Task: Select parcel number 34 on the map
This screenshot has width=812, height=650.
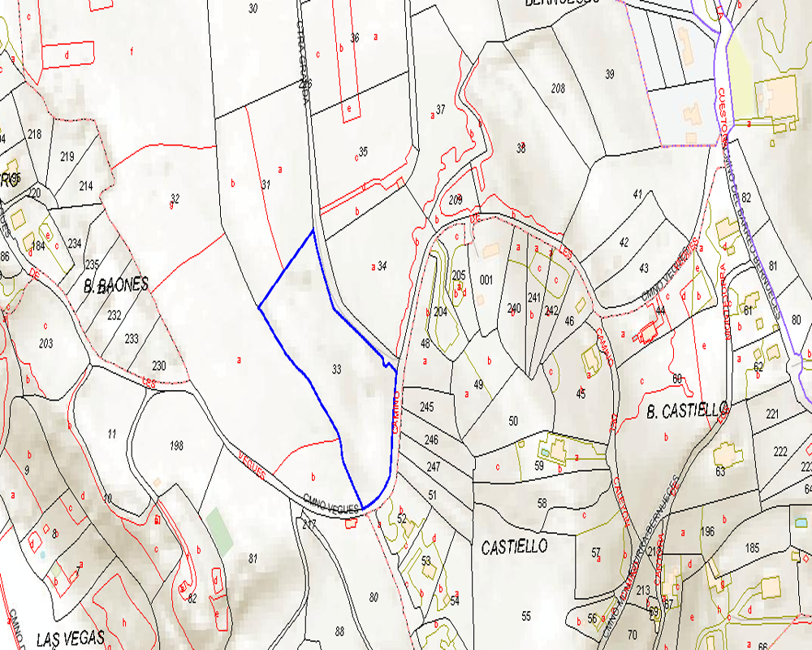Action: tap(382, 266)
